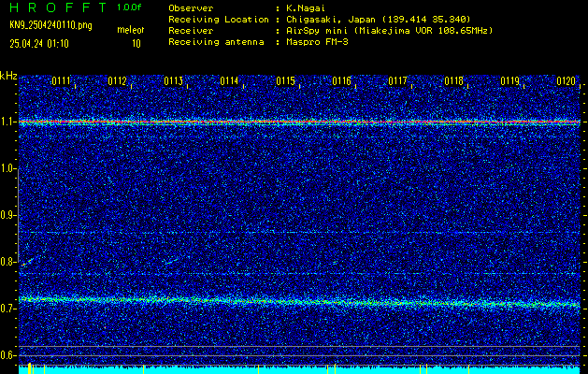The width and height of the screenshot is (588, 374).
Task: Click the Receiver label
Action: coord(191,30)
